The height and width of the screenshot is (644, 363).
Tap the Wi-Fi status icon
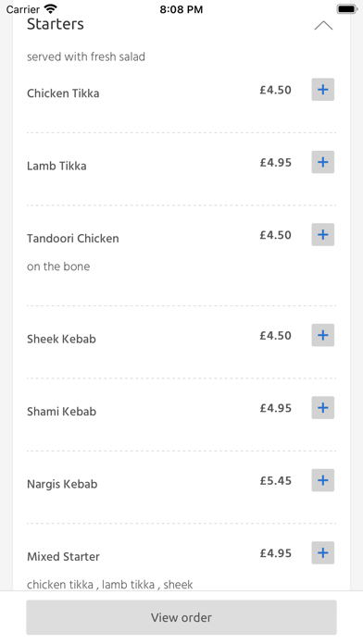coord(51,8)
